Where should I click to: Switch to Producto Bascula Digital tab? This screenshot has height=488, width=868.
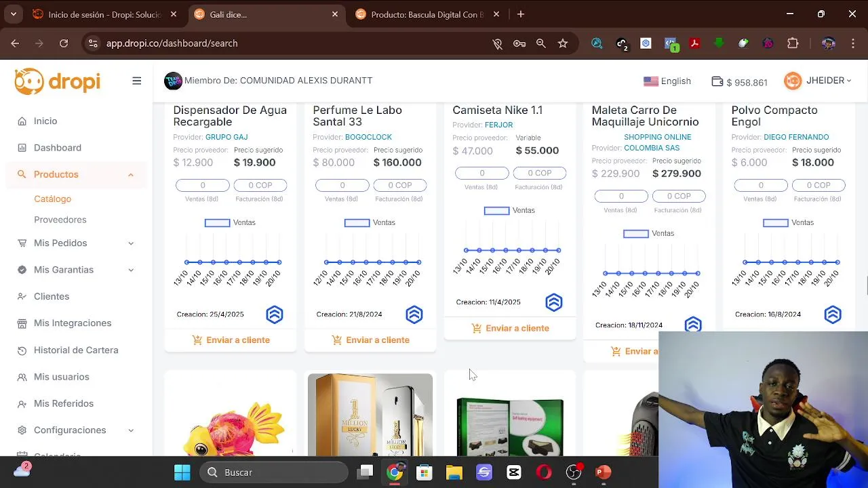[427, 14]
